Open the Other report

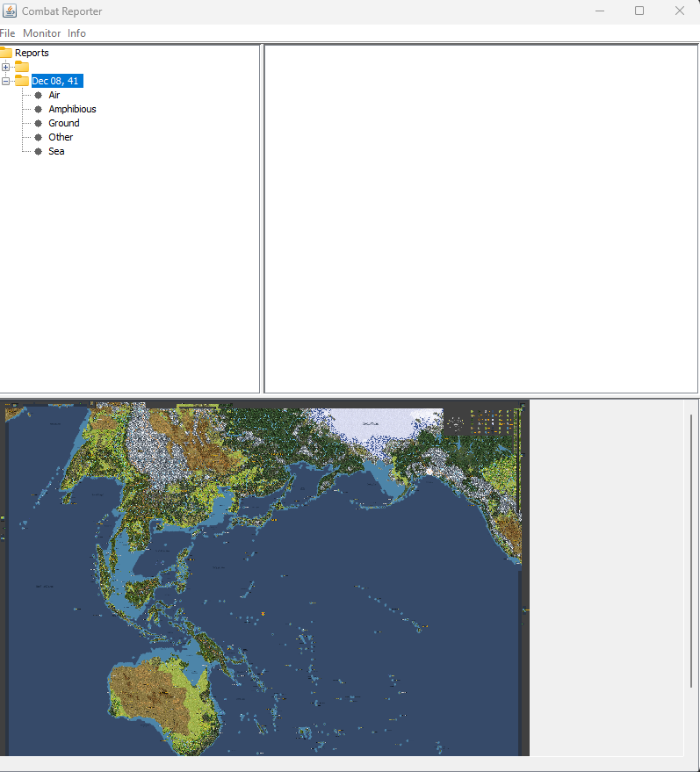(61, 137)
